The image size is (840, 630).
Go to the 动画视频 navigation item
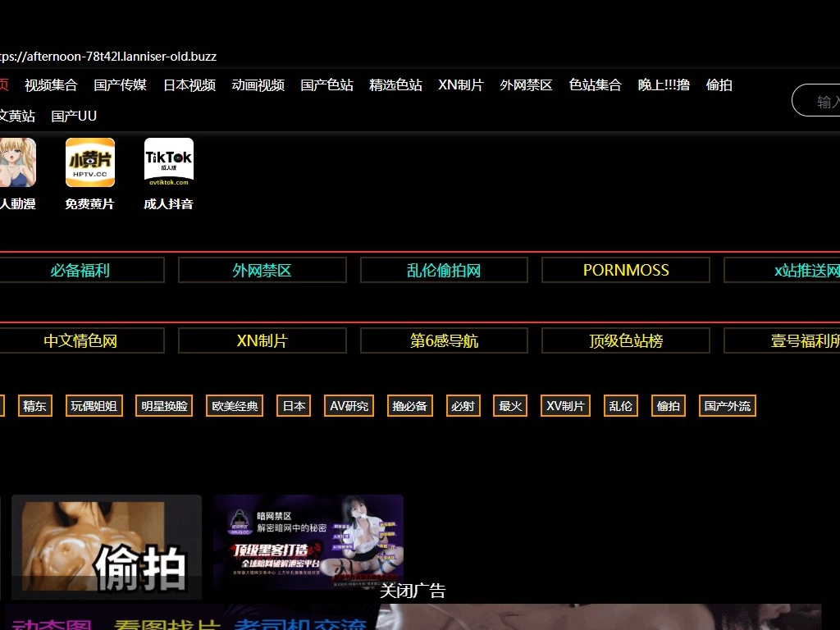pyautogui.click(x=258, y=85)
